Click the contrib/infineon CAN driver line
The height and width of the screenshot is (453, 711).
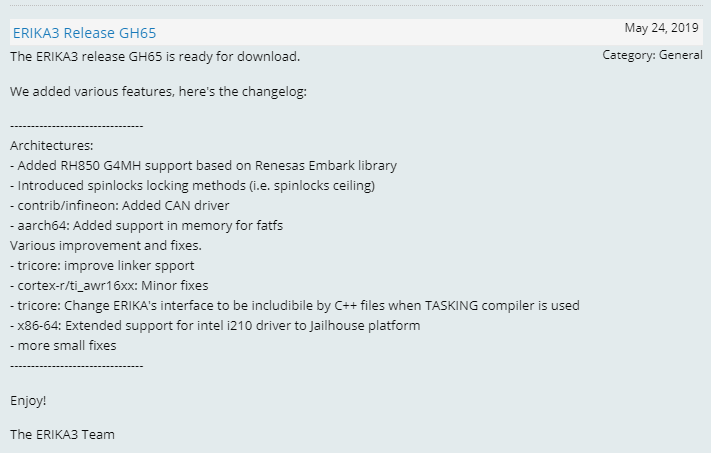click(x=120, y=206)
